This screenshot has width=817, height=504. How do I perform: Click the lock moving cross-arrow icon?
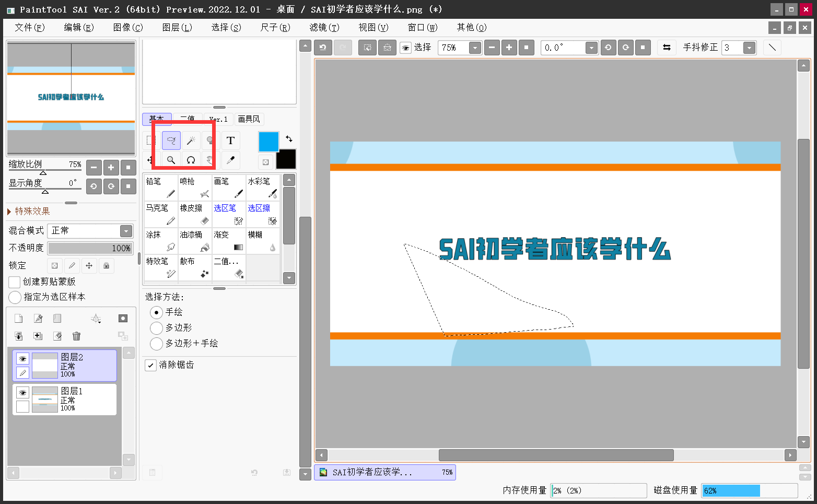point(89,266)
